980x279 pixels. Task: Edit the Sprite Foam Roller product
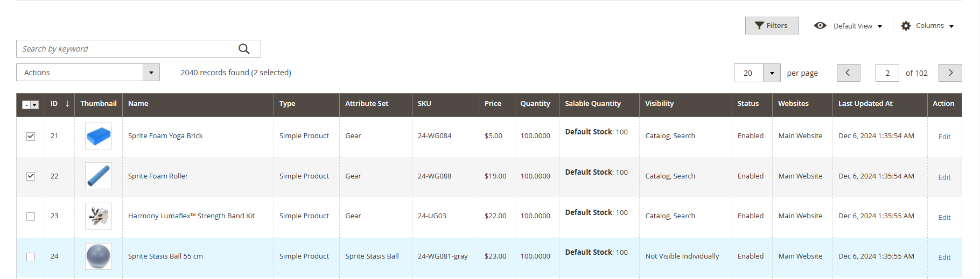click(944, 177)
